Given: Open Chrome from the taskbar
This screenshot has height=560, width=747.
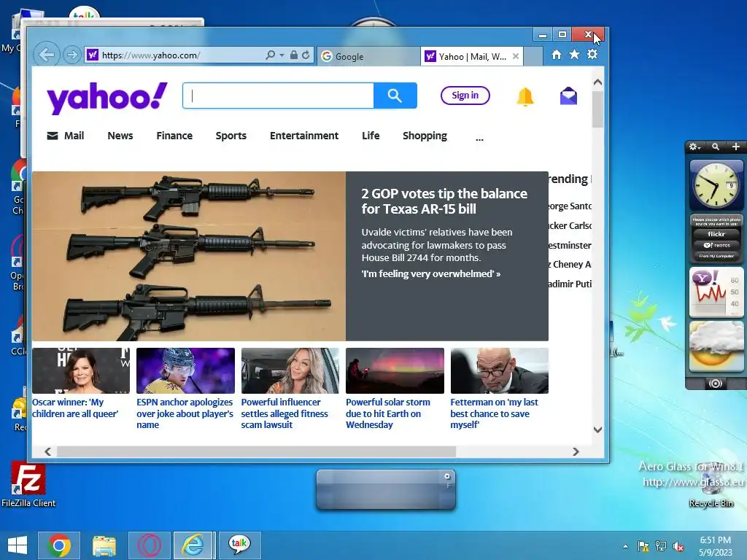Looking at the screenshot, I should [59, 545].
